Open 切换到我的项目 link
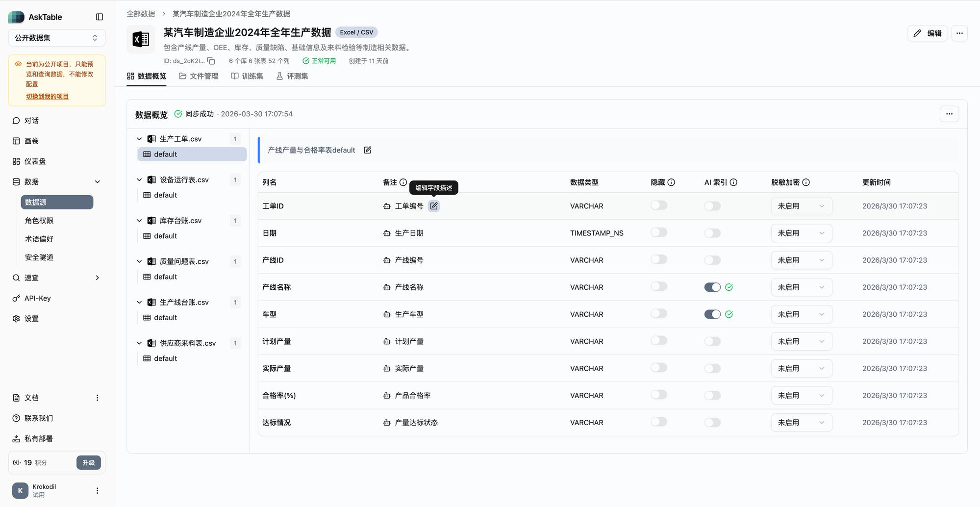The image size is (980, 507). coord(47,97)
